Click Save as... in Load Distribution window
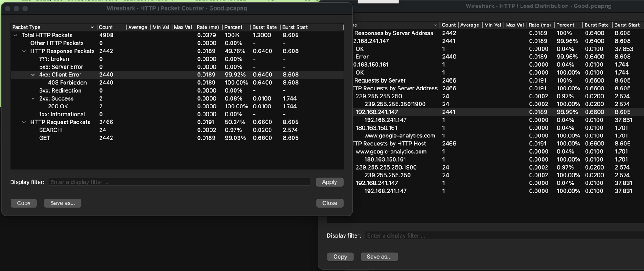644x271 pixels. [x=379, y=257]
